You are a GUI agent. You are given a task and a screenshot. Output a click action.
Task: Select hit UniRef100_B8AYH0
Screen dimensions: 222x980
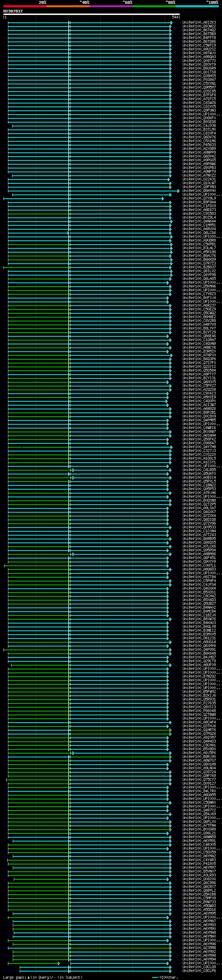pyautogui.click(x=199, y=191)
